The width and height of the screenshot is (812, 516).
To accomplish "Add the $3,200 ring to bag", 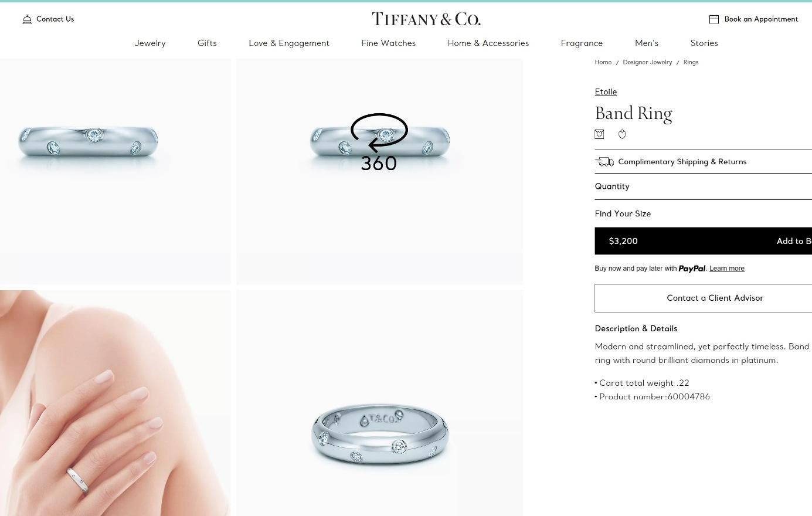I will 703,241.
